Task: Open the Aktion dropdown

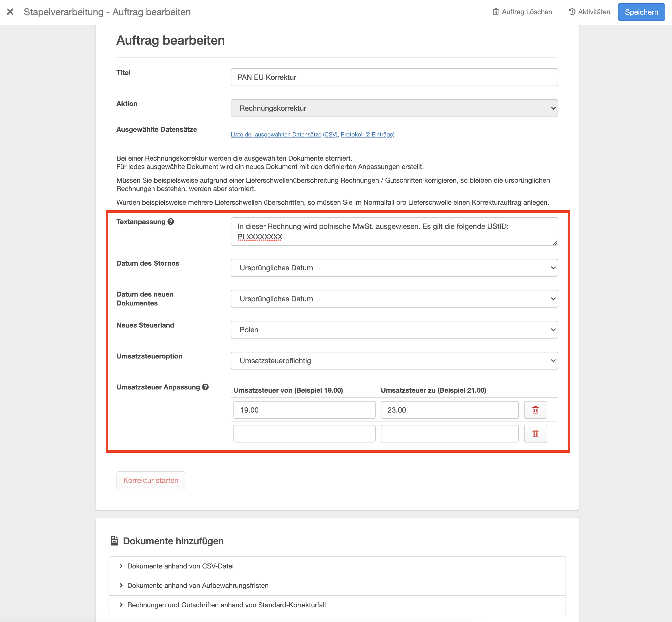Action: (394, 108)
